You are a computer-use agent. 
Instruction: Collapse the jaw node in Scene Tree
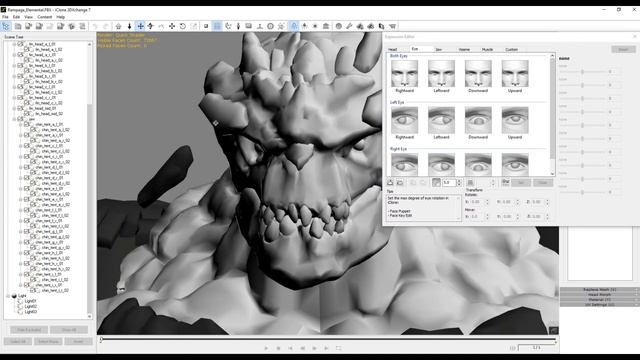[14, 119]
